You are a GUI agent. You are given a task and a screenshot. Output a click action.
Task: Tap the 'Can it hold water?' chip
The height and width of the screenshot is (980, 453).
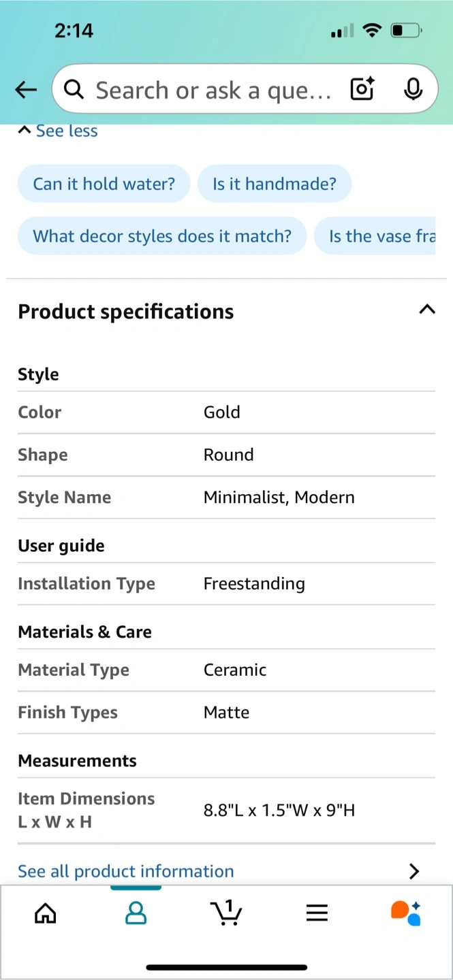pyautogui.click(x=104, y=184)
